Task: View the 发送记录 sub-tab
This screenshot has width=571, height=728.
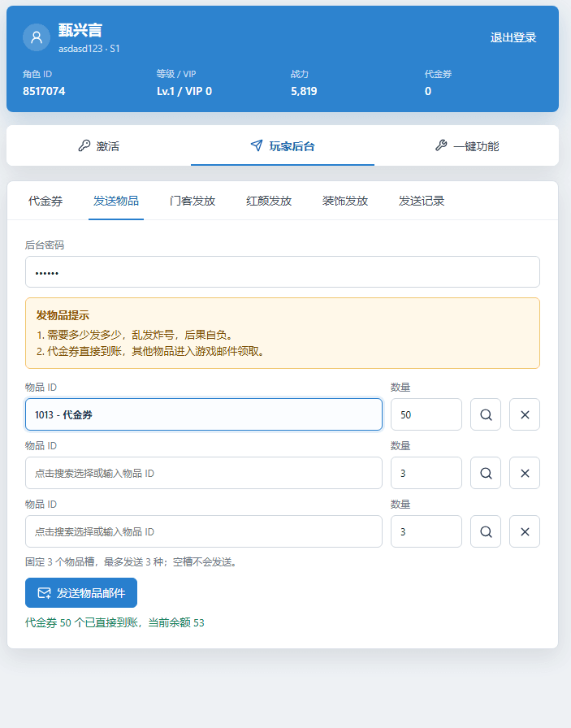Action: click(x=422, y=201)
